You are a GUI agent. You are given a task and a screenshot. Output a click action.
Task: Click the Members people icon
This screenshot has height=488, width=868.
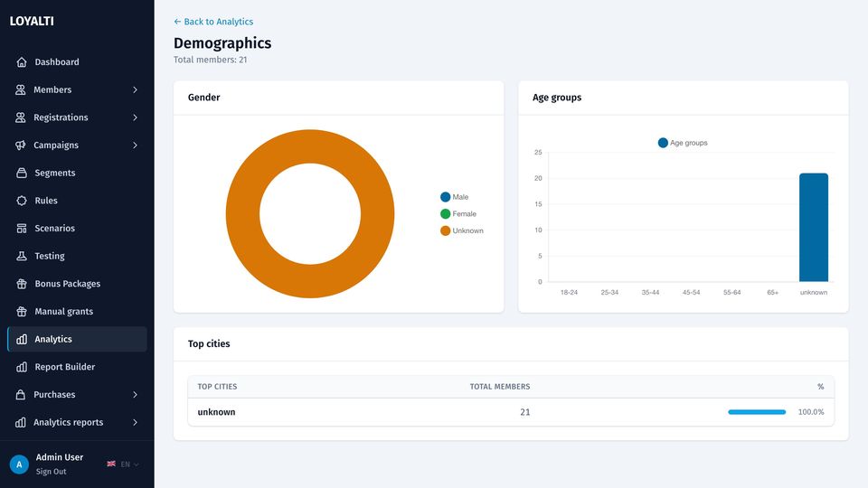tap(21, 89)
